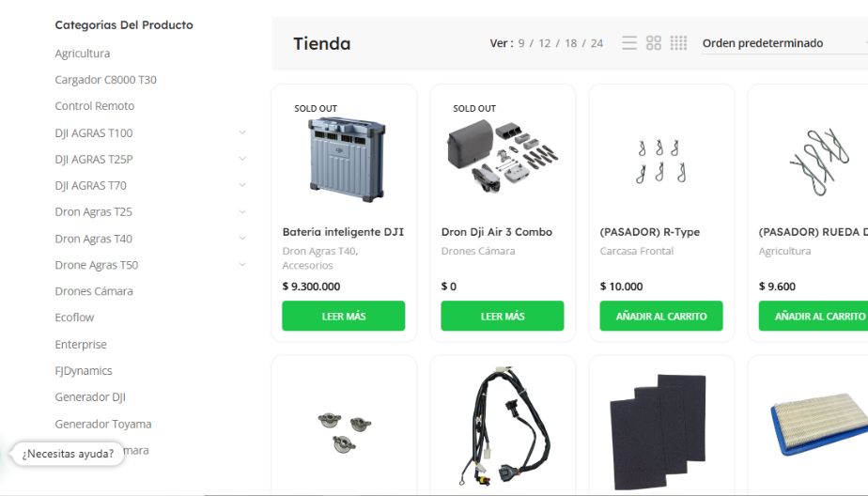
Task: Open the Drones Cámara category
Action: pos(94,291)
